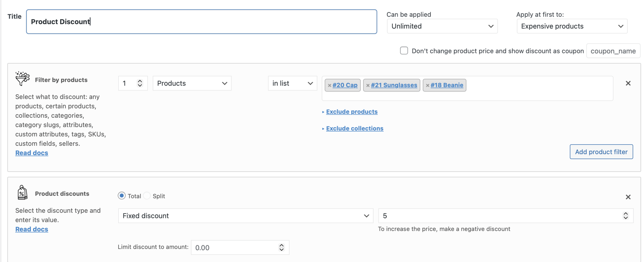Choose the Split discount radio button
The height and width of the screenshot is (262, 644).
pos(147,196)
